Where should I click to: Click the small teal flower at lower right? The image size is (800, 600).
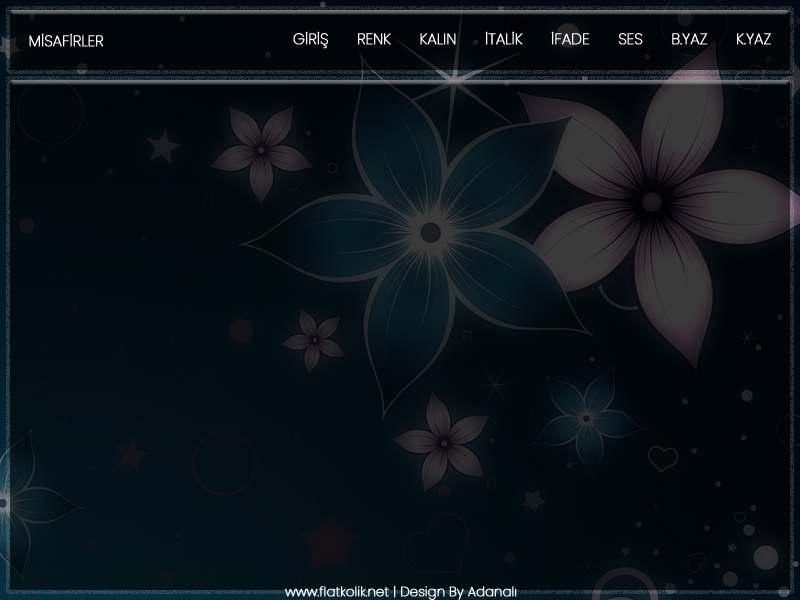click(x=588, y=415)
